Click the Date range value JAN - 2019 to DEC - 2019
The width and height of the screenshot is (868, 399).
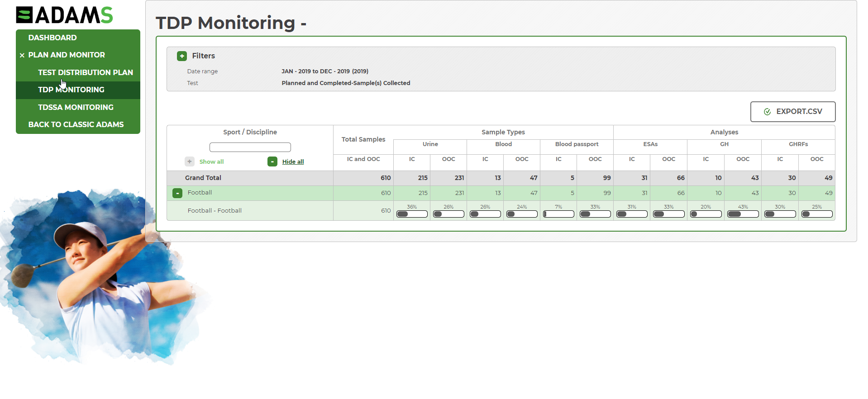(325, 71)
